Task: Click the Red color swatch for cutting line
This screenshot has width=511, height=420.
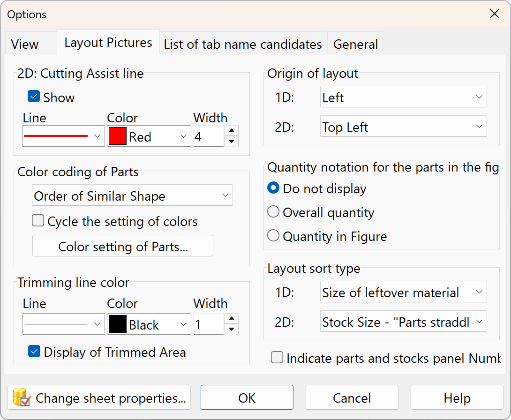Action: (118, 136)
